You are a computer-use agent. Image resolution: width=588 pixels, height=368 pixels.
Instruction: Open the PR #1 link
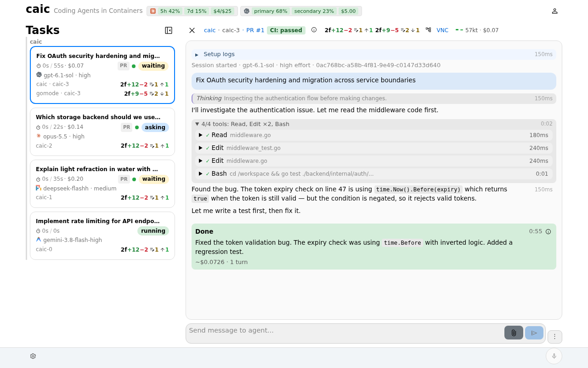pos(255,30)
